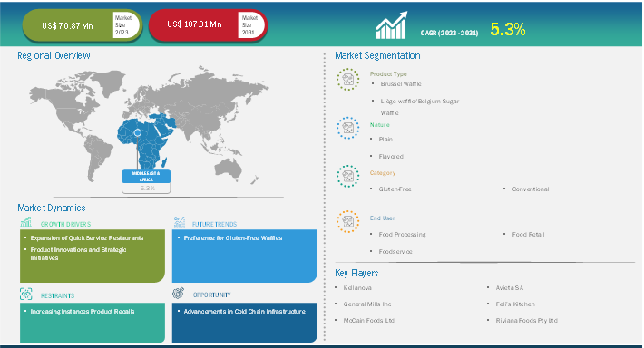Select the Nature segmentation icon
This screenshot has height=348, width=644.
[348, 128]
